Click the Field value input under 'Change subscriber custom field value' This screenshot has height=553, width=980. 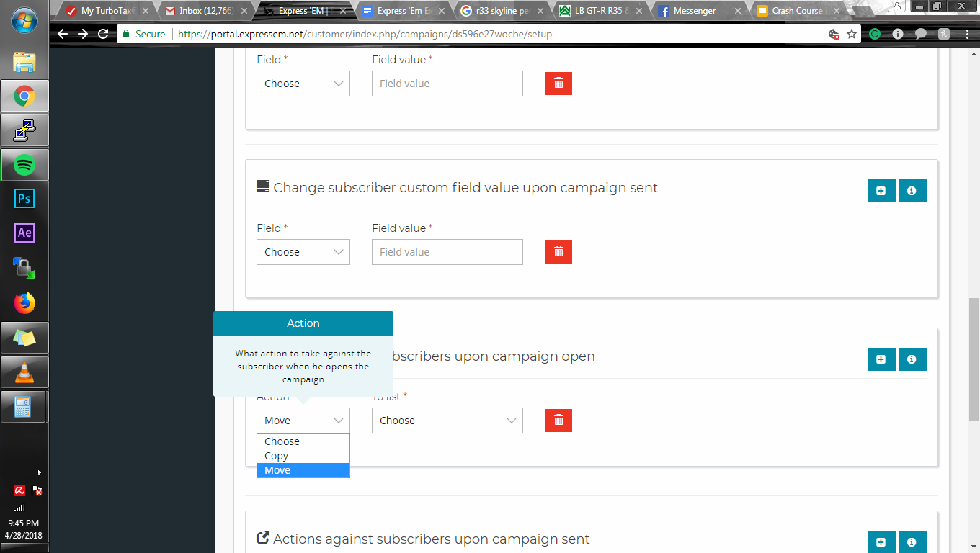pos(447,252)
